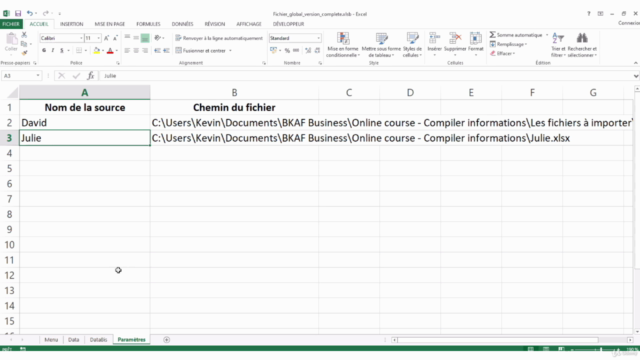Select the Data sheet tab
The height and width of the screenshot is (360, 640).
click(73, 340)
